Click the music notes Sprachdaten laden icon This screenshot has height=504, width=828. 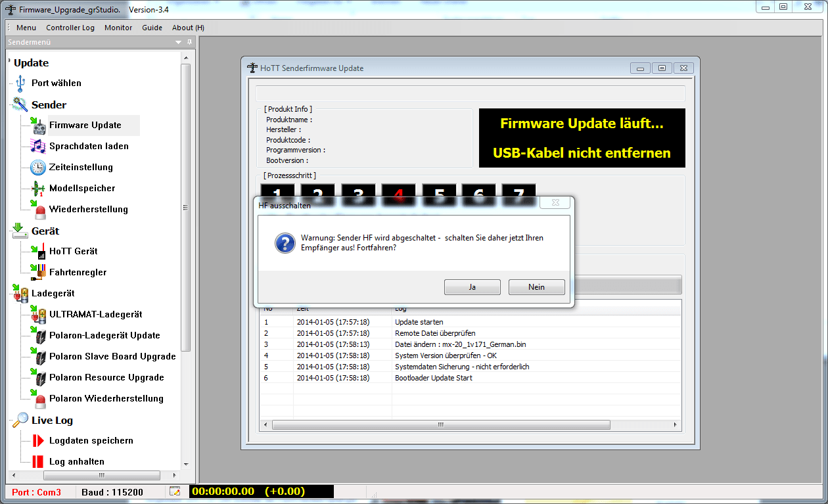tap(38, 147)
